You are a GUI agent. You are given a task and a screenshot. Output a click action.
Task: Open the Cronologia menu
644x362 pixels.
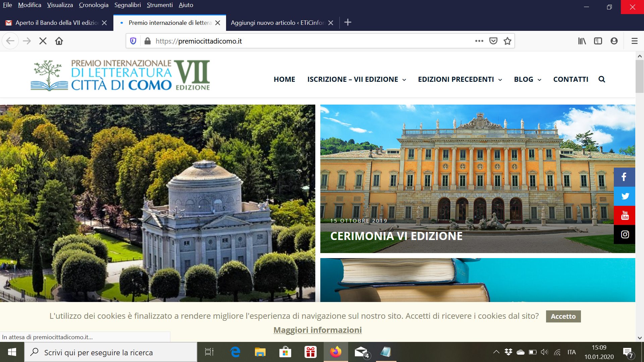pos(94,5)
